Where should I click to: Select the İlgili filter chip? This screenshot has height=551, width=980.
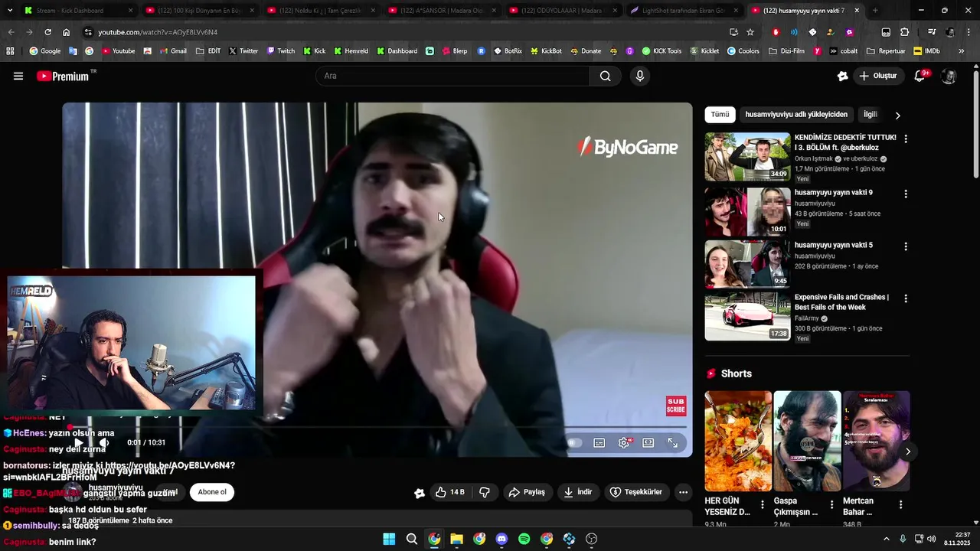point(871,114)
